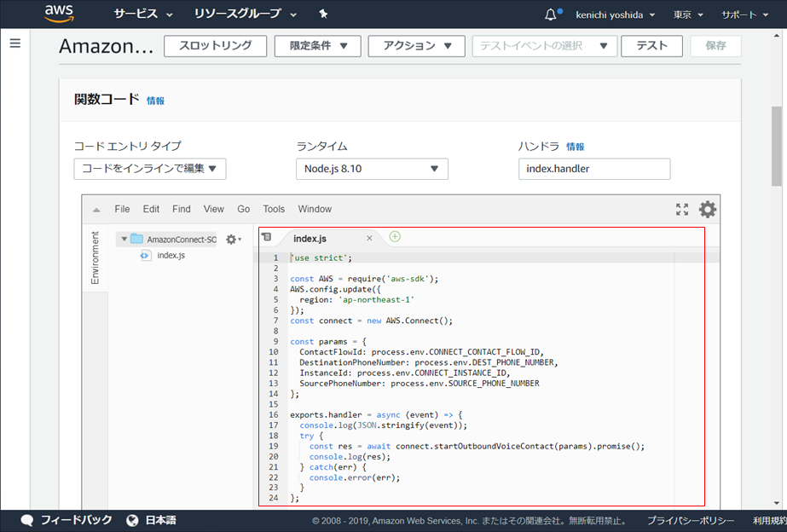Image resolution: width=787 pixels, height=532 pixels.
Task: Click the globe icon next to 日本語
Action: point(132,519)
